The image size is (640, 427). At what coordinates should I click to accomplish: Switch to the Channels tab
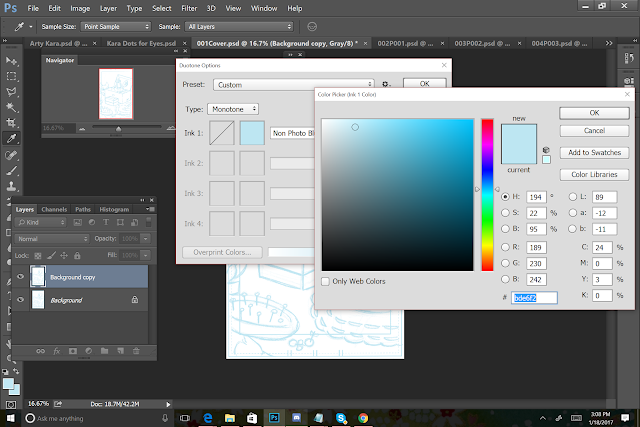54,209
